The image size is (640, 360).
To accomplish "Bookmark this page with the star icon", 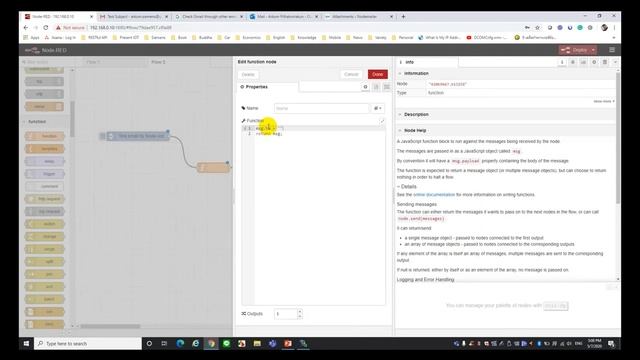I will pyautogui.click(x=538, y=28).
